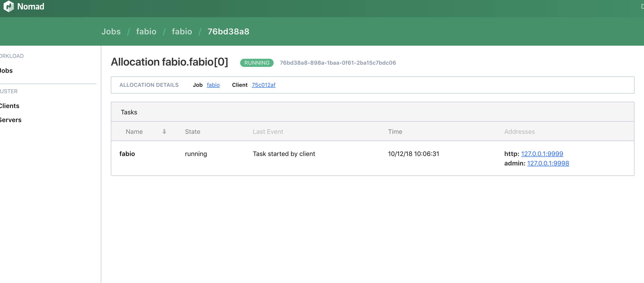Click the Nomad brand name
Image resolution: width=644 pixels, height=283 pixels.
(x=31, y=7)
